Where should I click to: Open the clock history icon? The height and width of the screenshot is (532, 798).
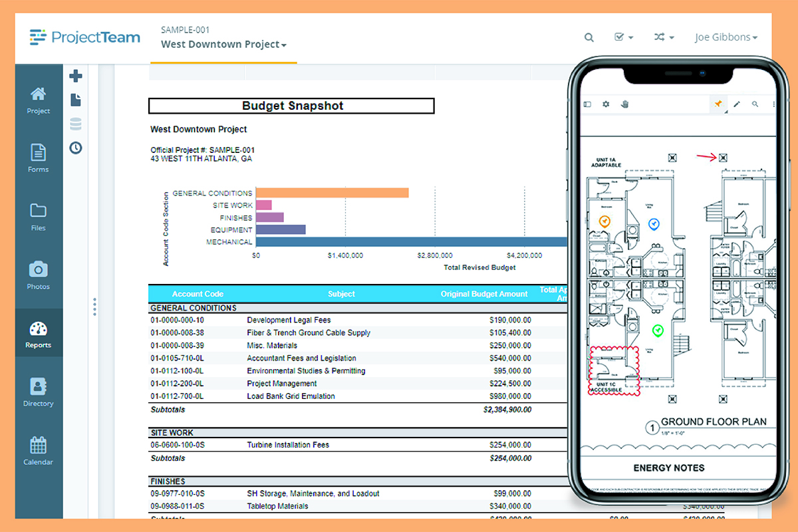point(76,148)
